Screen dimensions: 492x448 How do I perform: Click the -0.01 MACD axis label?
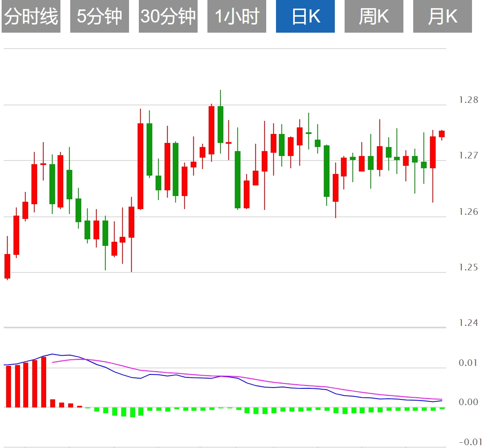click(x=470, y=442)
